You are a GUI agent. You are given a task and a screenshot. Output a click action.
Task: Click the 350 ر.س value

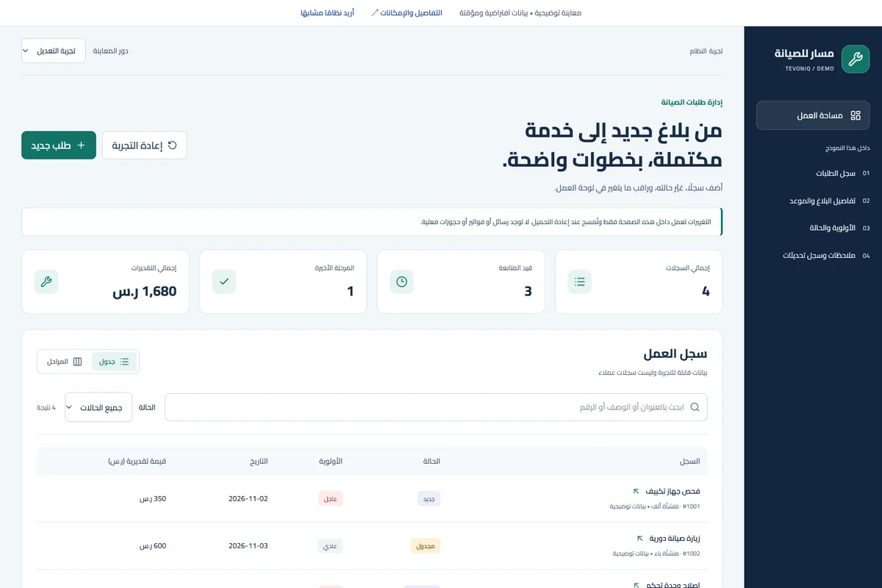[x=153, y=498]
